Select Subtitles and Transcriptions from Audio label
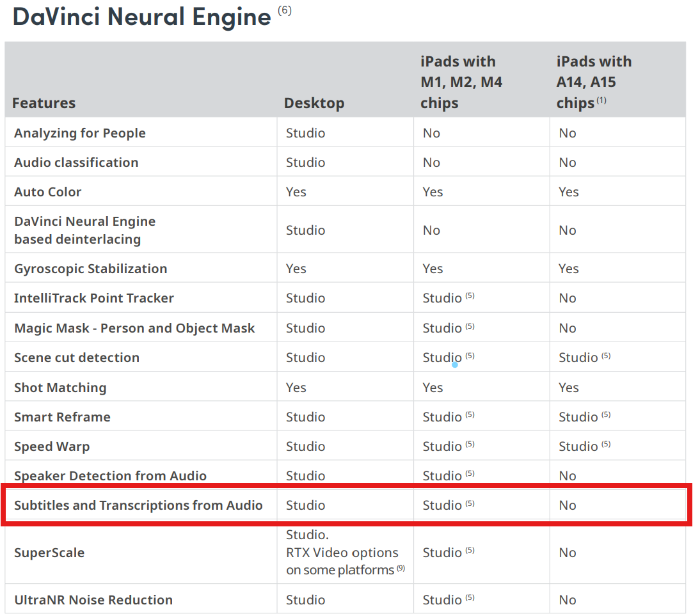This screenshot has width=700, height=614. tap(138, 505)
